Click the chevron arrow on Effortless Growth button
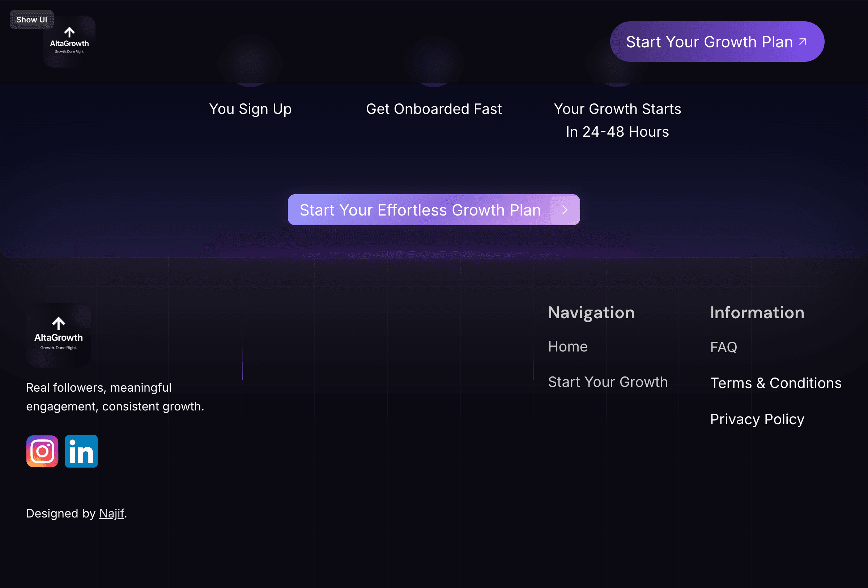The image size is (868, 588). pyautogui.click(x=564, y=210)
